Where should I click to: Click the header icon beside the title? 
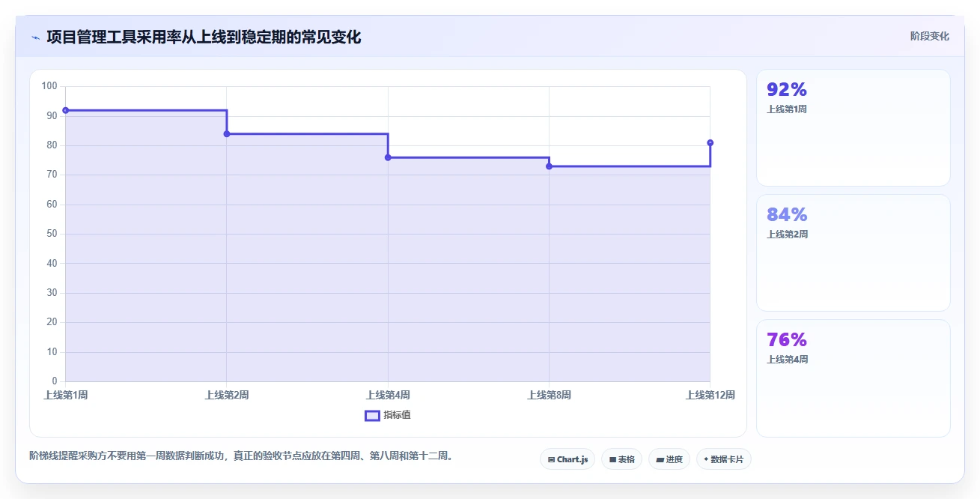(35, 37)
